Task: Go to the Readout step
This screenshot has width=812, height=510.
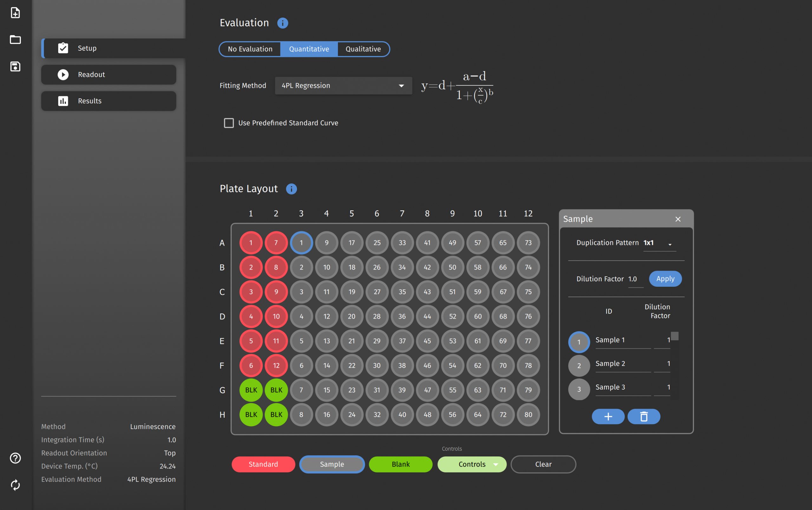Action: click(x=108, y=75)
